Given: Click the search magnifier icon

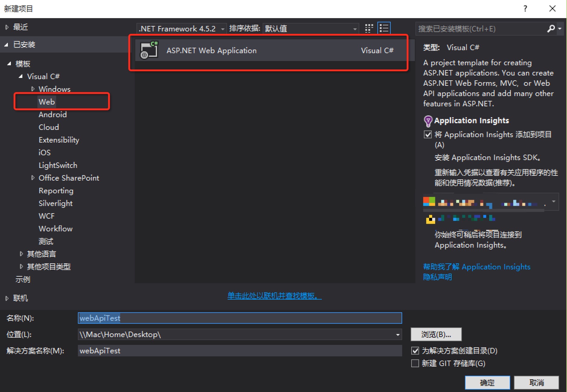Looking at the screenshot, I should pos(551,29).
